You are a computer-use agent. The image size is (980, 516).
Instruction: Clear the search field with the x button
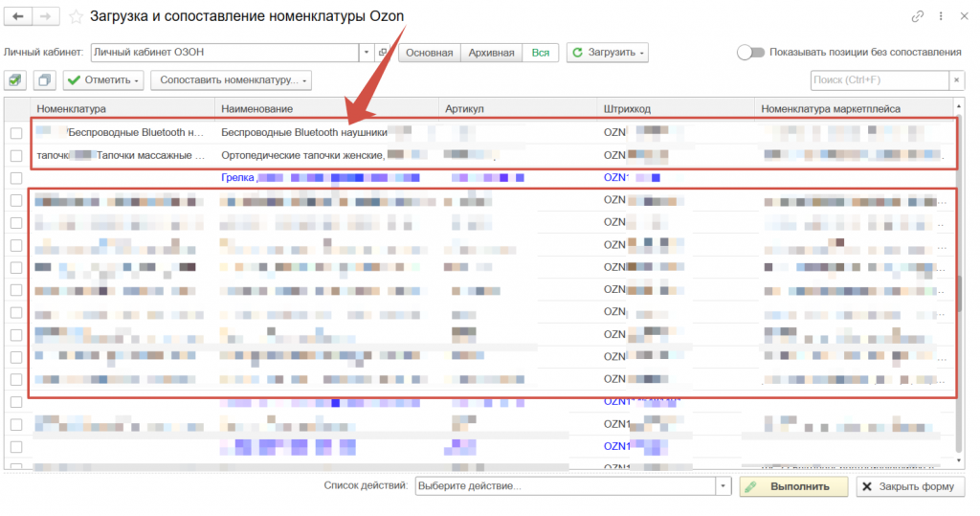[955, 80]
